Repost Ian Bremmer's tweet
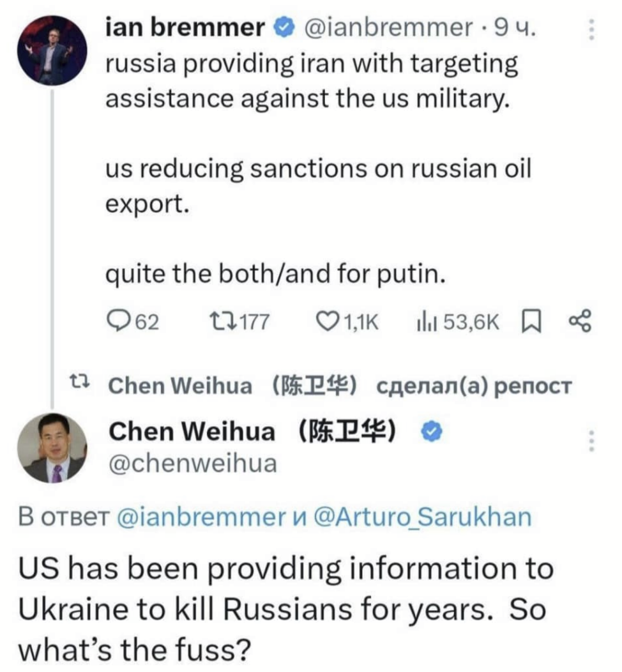This screenshot has width=622, height=672. tap(223, 321)
